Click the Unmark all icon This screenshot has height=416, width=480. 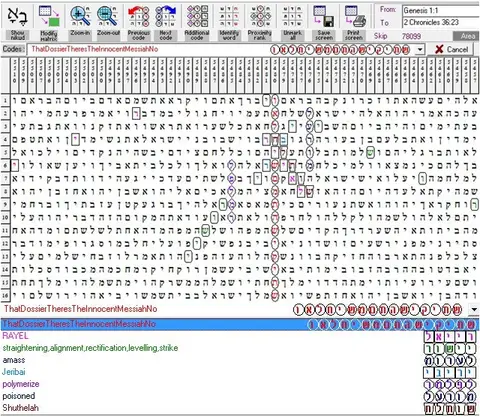coord(292,16)
